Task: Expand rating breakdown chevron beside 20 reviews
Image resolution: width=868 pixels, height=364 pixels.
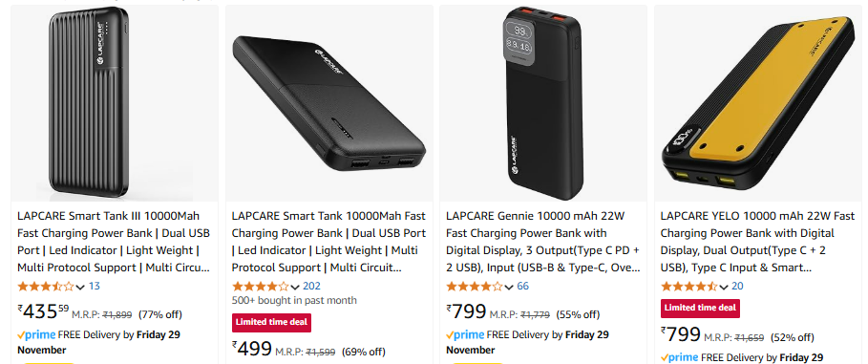Action: (723, 287)
